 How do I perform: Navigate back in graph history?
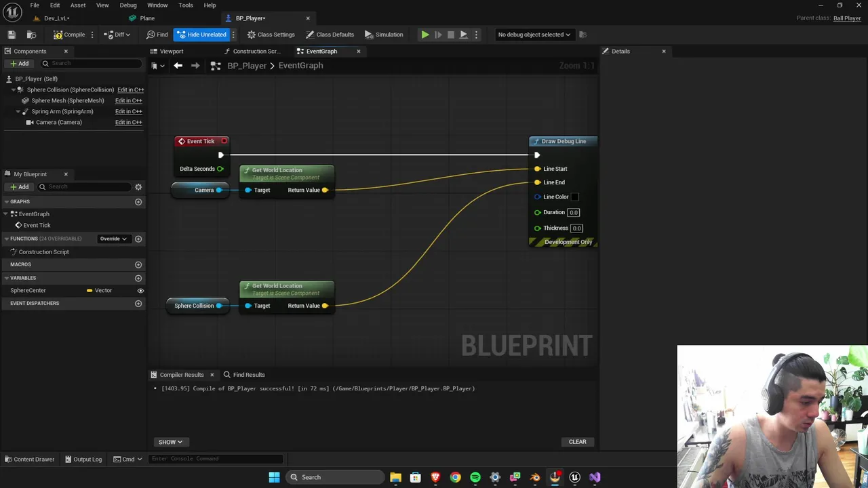(x=178, y=66)
